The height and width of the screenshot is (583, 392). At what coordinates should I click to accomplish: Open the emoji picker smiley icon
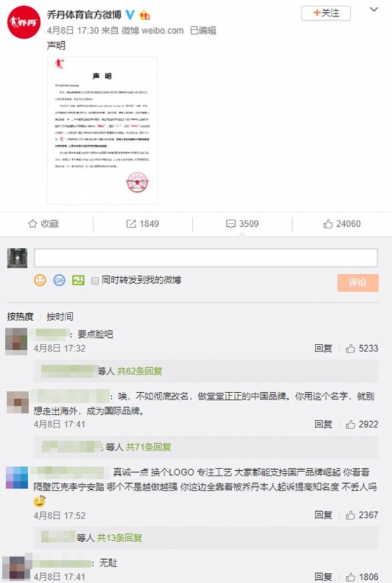[x=40, y=280]
